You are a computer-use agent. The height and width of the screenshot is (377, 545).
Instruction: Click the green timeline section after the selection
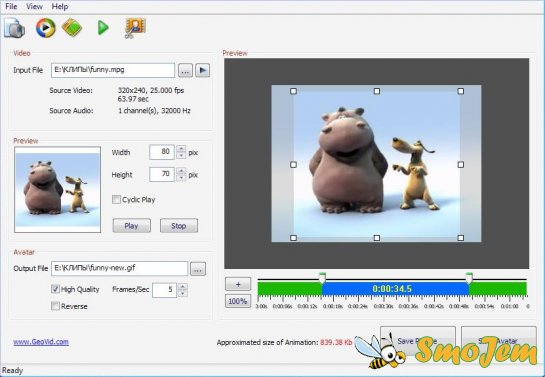pyautogui.click(x=498, y=289)
